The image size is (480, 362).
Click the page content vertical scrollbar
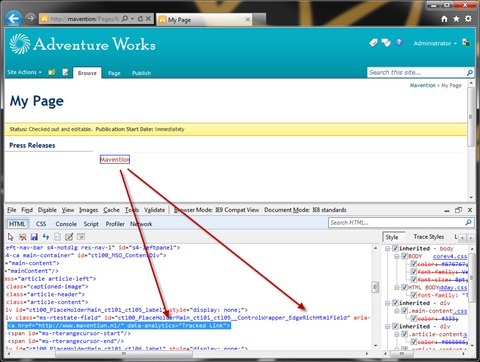[x=471, y=117]
